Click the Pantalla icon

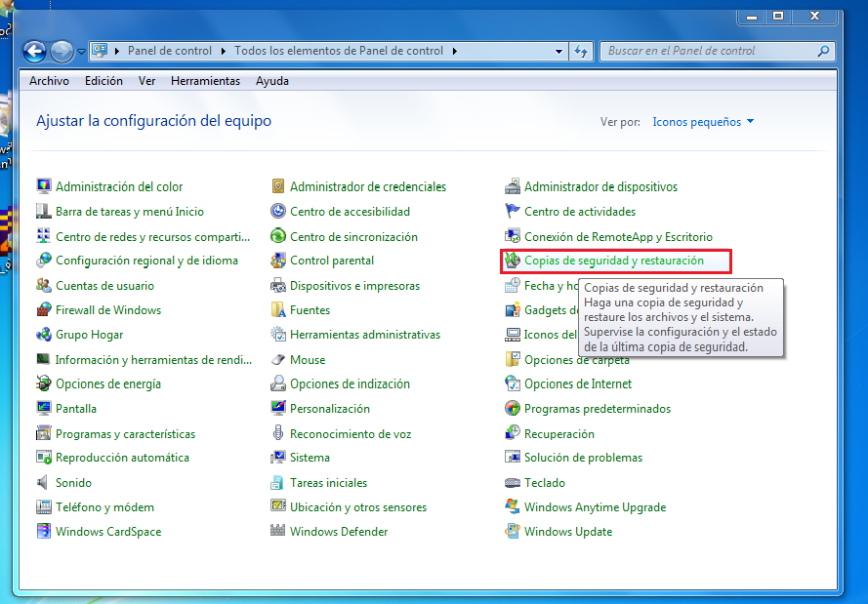(x=43, y=408)
